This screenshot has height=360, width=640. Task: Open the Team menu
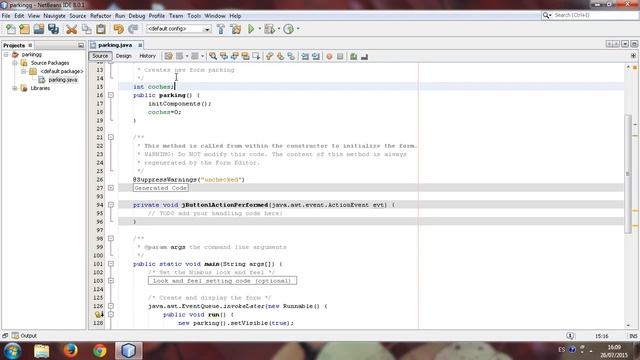point(176,16)
